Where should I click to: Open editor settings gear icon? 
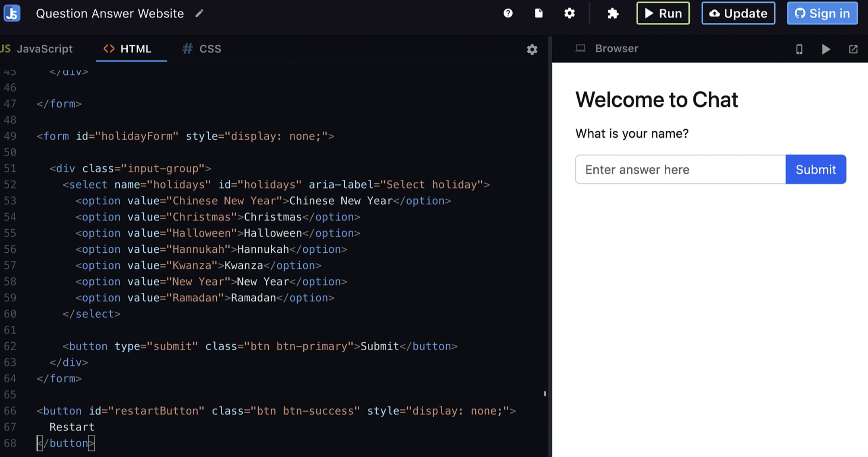click(532, 49)
